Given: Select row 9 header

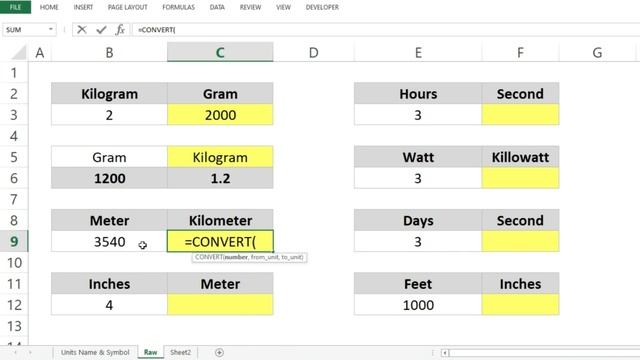Looking at the screenshot, I should point(14,242).
